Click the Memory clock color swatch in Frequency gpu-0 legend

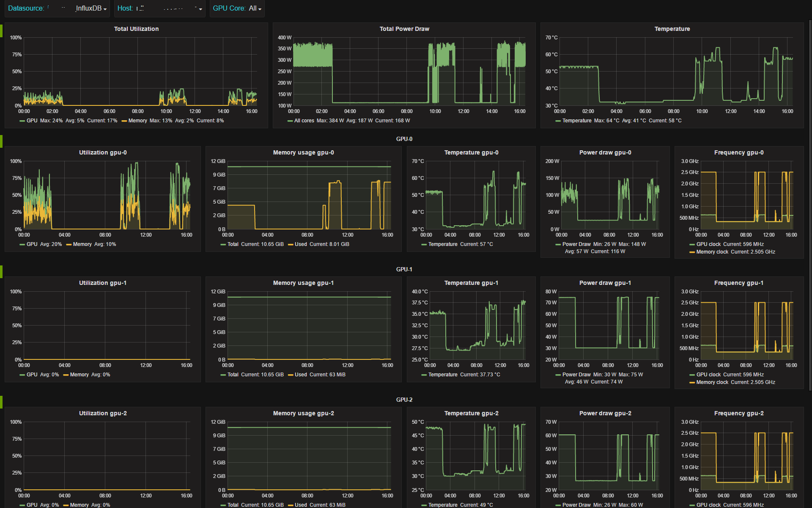coord(692,252)
